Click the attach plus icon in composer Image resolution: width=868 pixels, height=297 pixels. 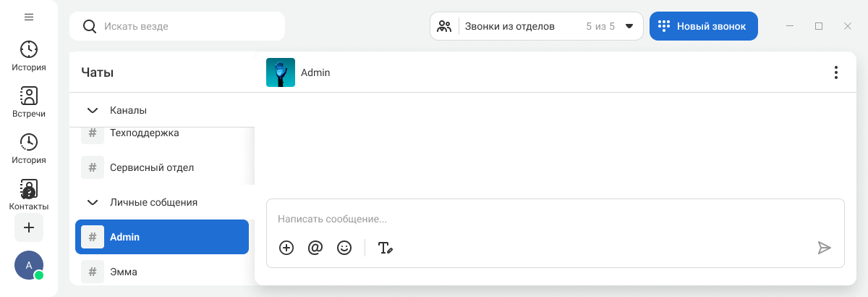tap(286, 248)
